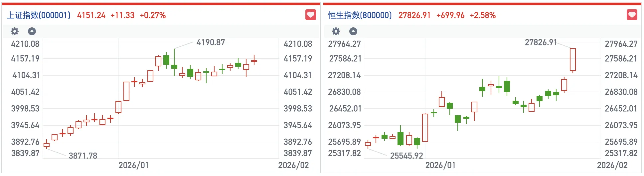Click the +2.58% change in 恒生指数 header
The image size is (644, 176).
[483, 15]
